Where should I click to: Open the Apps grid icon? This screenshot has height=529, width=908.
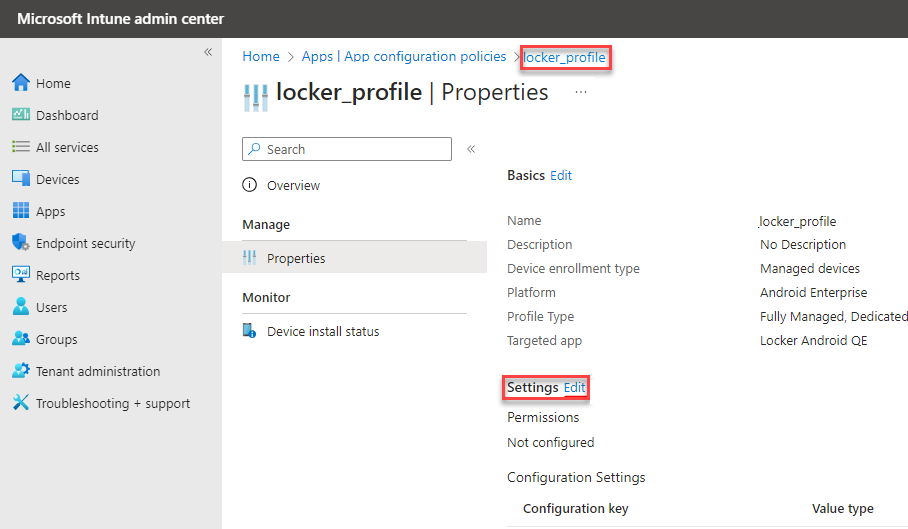[21, 210]
